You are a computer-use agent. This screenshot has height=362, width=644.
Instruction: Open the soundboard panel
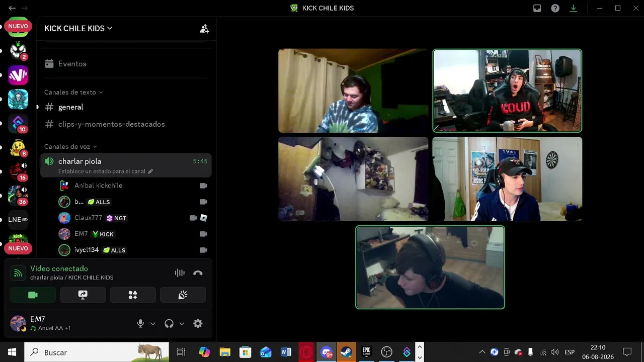(183, 295)
